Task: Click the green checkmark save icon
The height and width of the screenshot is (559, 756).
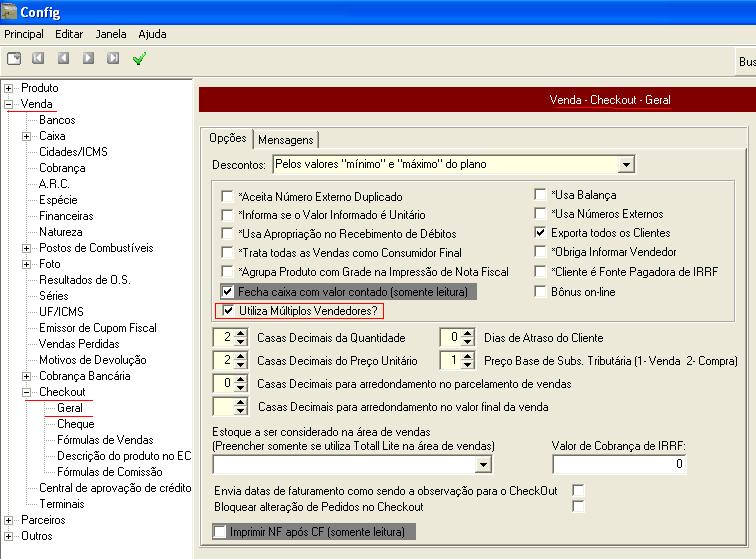Action: pyautogui.click(x=139, y=59)
